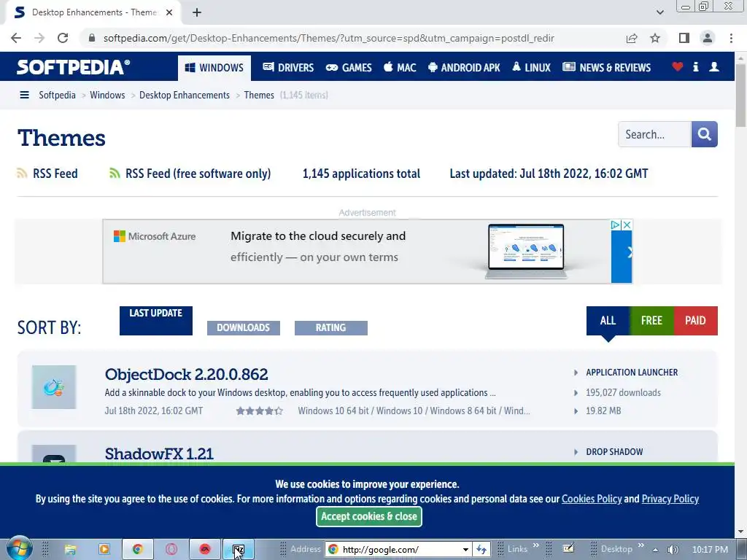The width and height of the screenshot is (747, 560).
Task: Click the page vertical scrollbar thumb
Action: pos(741,96)
